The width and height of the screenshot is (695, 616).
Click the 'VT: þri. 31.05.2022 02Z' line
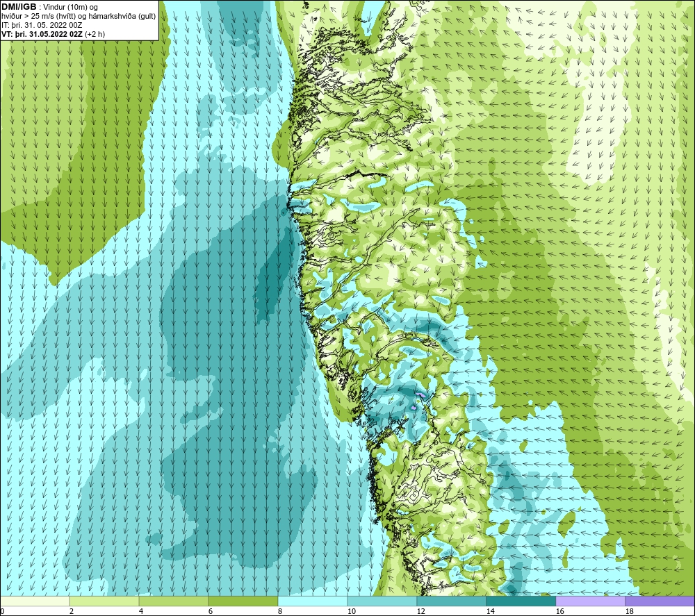coord(42,34)
